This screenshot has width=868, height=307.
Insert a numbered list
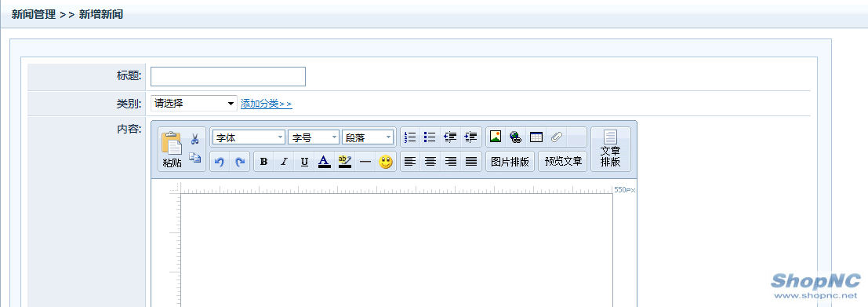click(410, 137)
